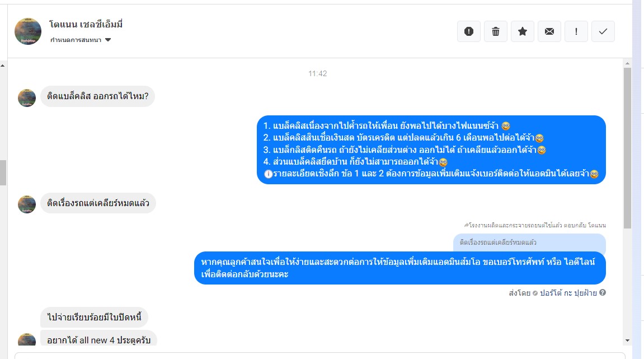Image resolution: width=644 pixels, height=359 pixels.
Task: Click the message input field at bottom
Action: [320, 356]
